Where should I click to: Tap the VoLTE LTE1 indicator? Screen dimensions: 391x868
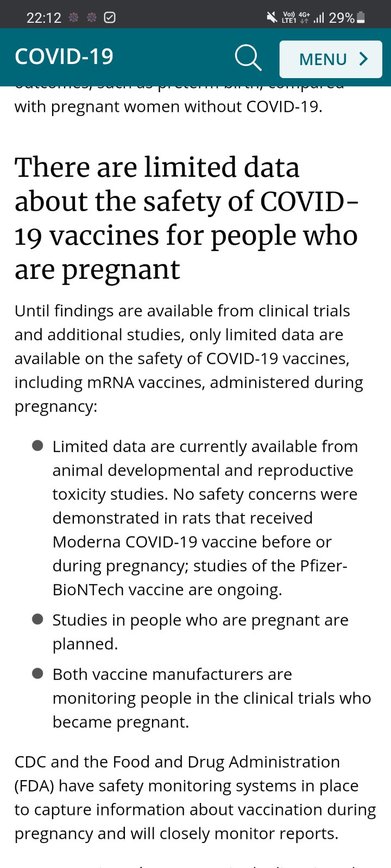tap(289, 18)
